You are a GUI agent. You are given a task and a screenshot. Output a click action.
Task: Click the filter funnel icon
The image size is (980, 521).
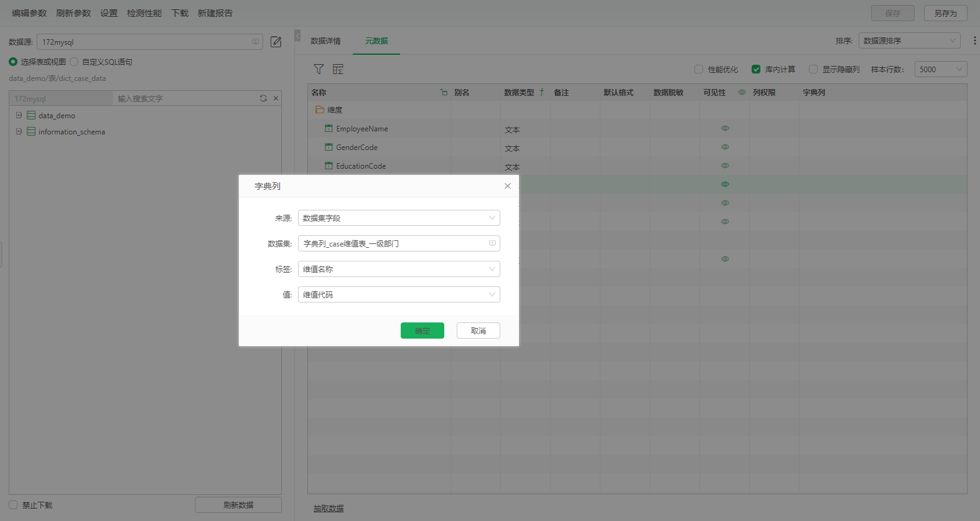click(319, 69)
